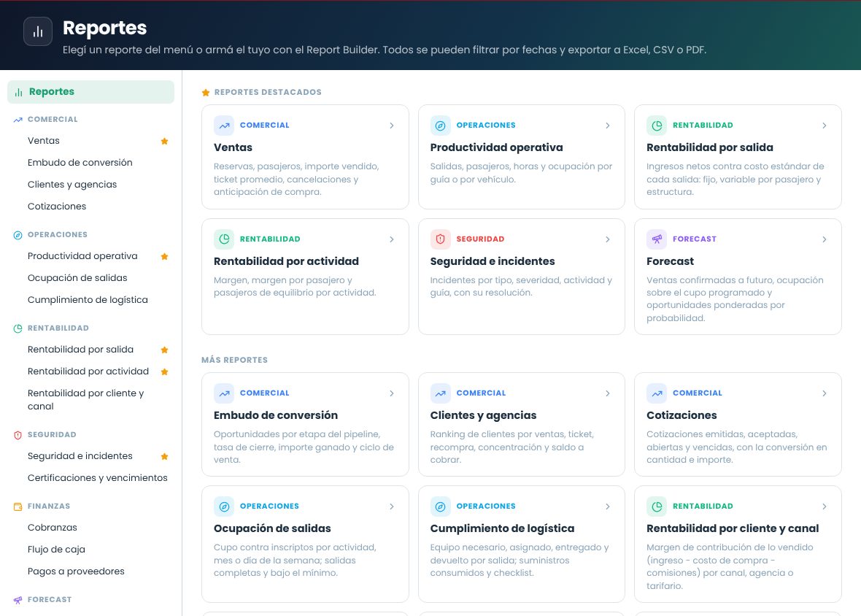
Task: Click the pie icon on the Rentabilidad por salida card
Action: pyautogui.click(x=657, y=126)
